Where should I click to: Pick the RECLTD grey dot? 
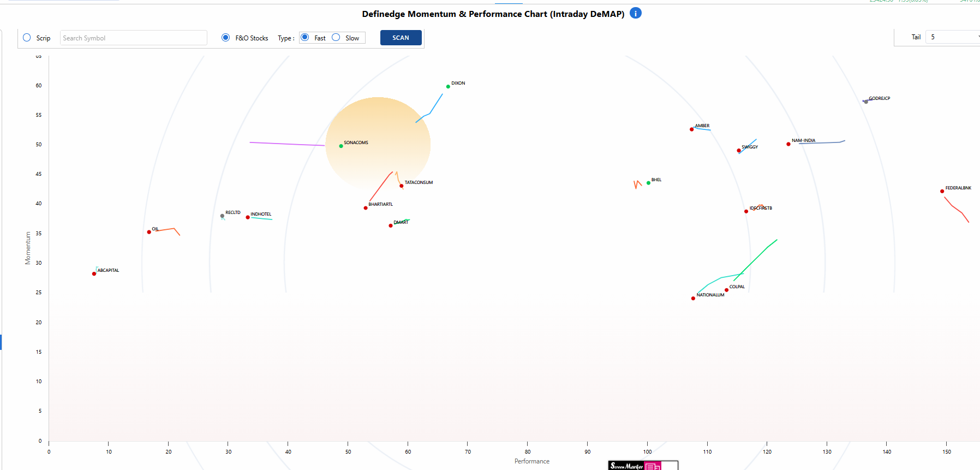pyautogui.click(x=222, y=216)
